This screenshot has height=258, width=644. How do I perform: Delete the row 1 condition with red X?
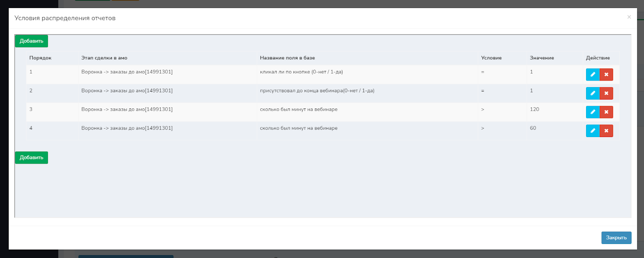coord(606,75)
